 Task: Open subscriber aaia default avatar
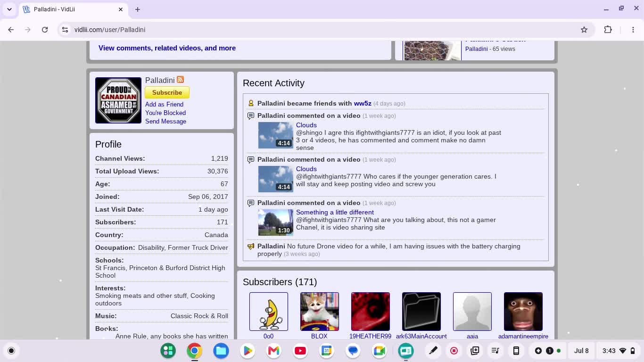point(472,312)
